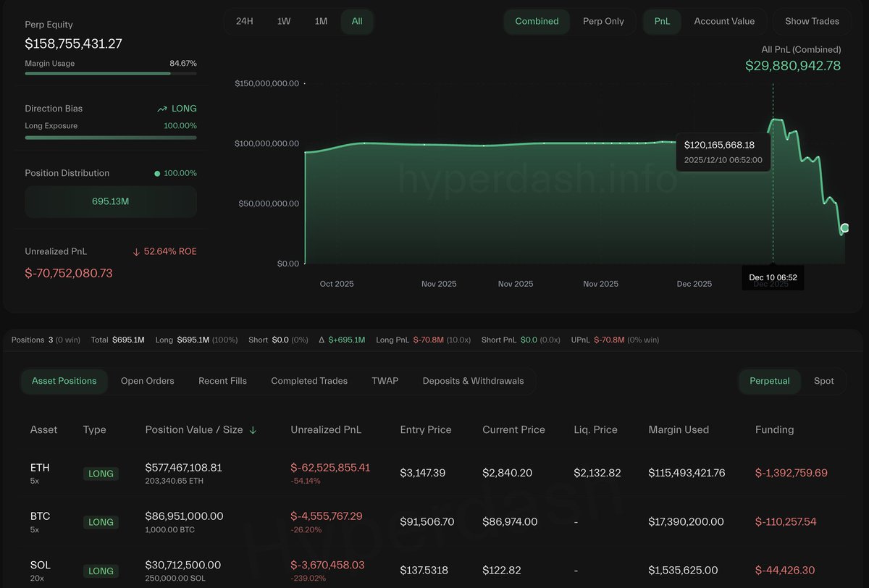Open the Open Orders tab
The image size is (869, 588).
point(147,380)
